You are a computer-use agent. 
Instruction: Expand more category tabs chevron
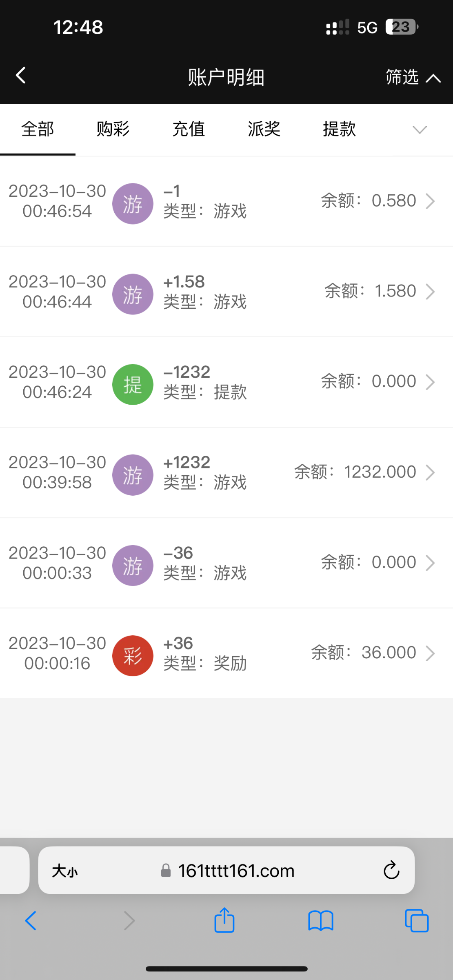point(420,129)
